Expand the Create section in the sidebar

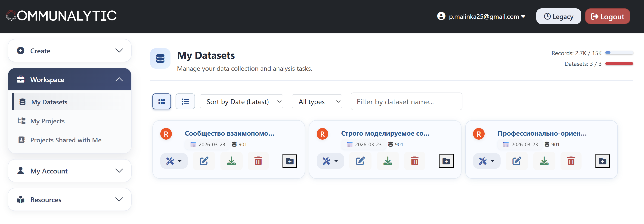(69, 51)
